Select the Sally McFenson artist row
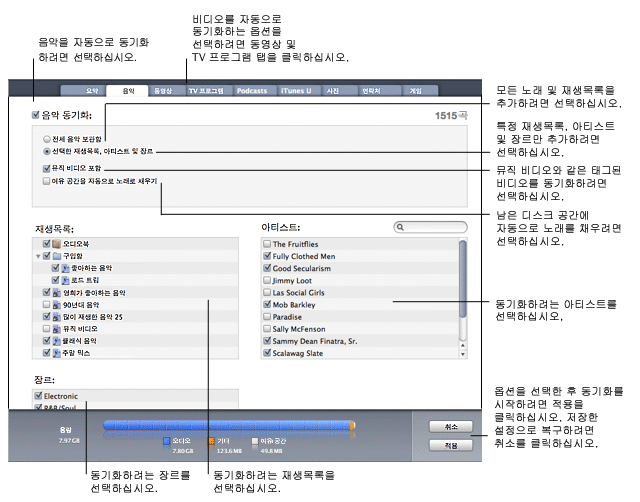This screenshot has height=502, width=640. click(x=360, y=329)
